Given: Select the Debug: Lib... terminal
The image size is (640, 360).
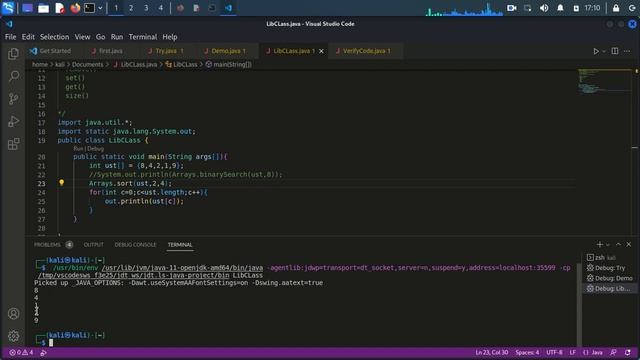Looking at the screenshot, I should click(608, 288).
